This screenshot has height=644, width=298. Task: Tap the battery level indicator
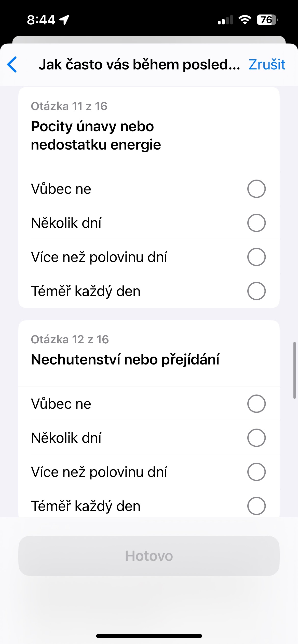[267, 20]
